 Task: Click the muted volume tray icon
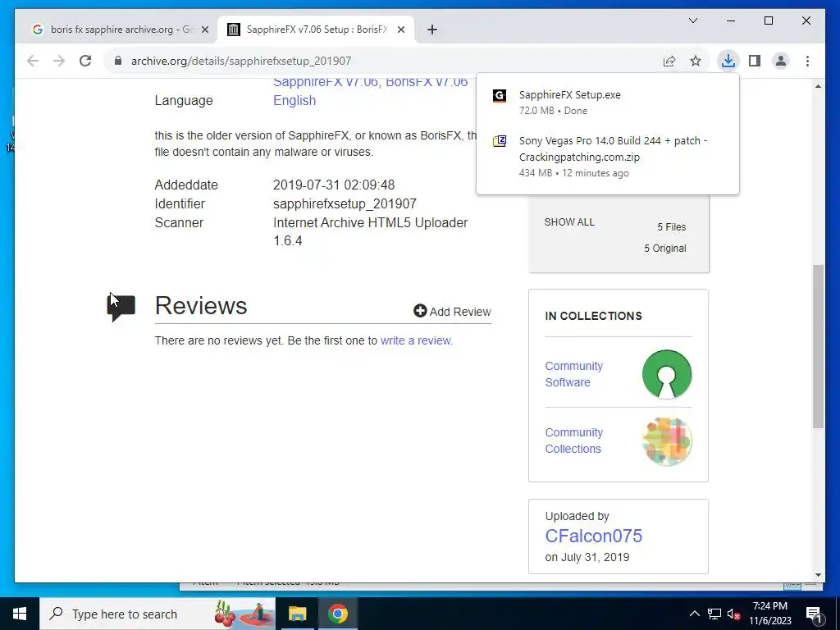coord(734,614)
